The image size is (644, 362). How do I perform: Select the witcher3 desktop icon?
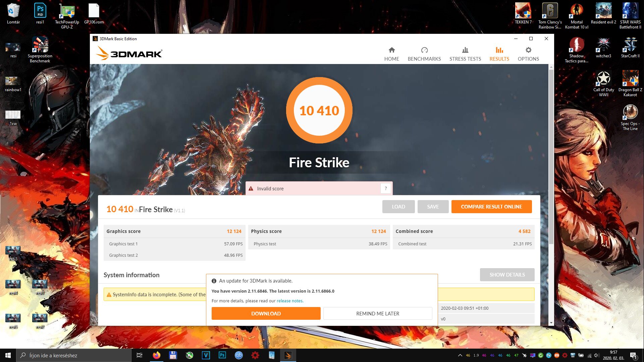point(603,47)
